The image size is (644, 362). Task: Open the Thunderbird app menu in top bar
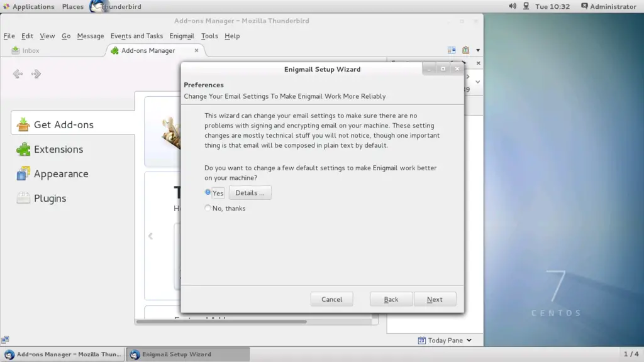(x=116, y=6)
